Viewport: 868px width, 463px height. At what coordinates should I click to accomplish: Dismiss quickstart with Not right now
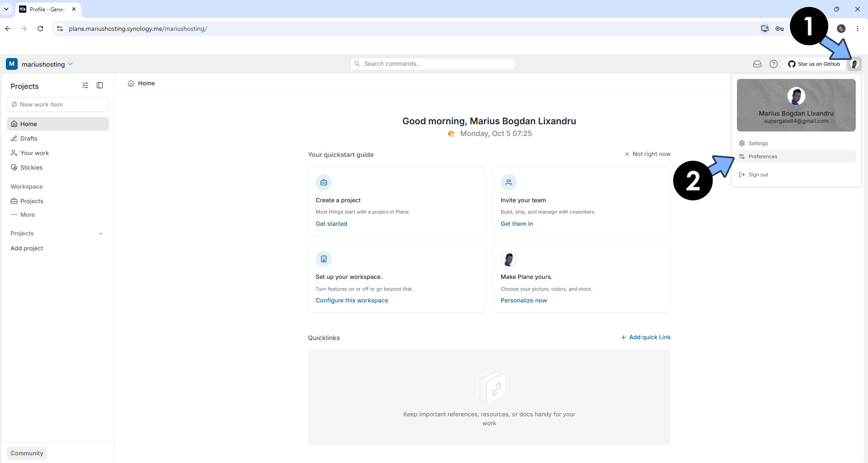[x=647, y=154]
